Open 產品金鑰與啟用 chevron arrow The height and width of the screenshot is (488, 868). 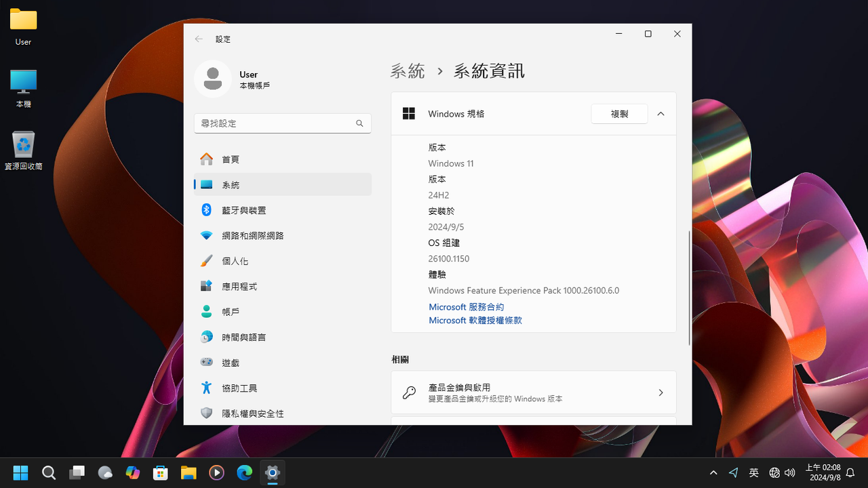coord(660,392)
